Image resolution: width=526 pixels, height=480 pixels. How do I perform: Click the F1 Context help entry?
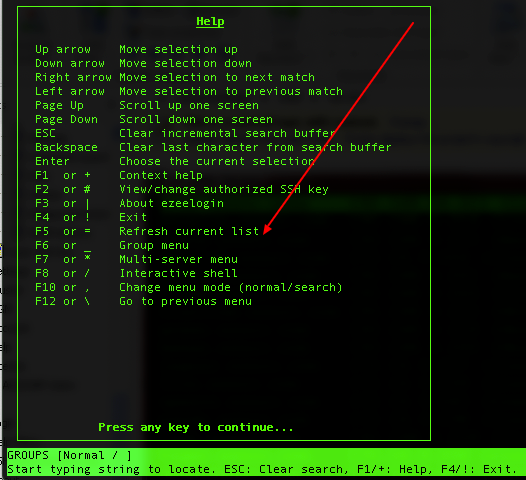(119, 175)
